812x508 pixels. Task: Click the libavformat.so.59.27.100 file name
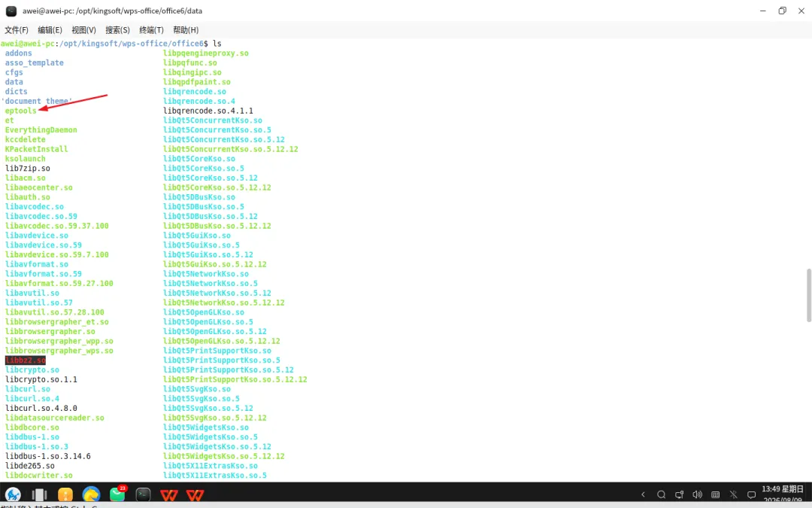tap(59, 283)
